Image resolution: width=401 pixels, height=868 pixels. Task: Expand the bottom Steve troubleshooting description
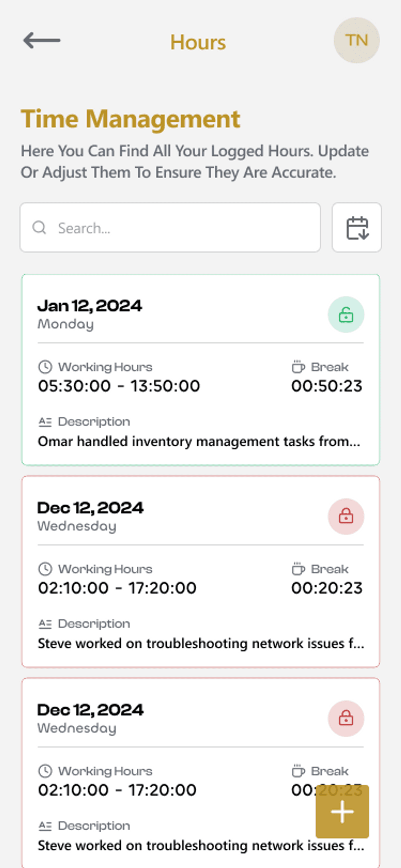pos(200,846)
